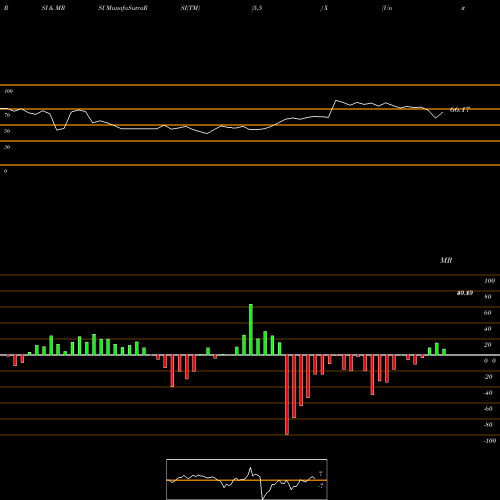Click the 'SI(TM)' header text
The height and width of the screenshot is (500, 500).
click(190, 8)
